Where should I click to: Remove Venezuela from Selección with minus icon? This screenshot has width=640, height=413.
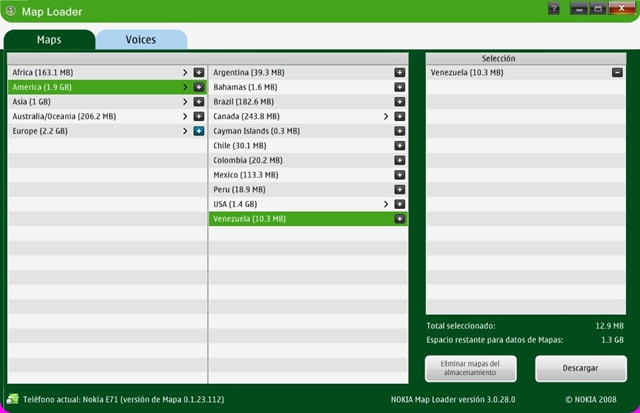[617, 73]
